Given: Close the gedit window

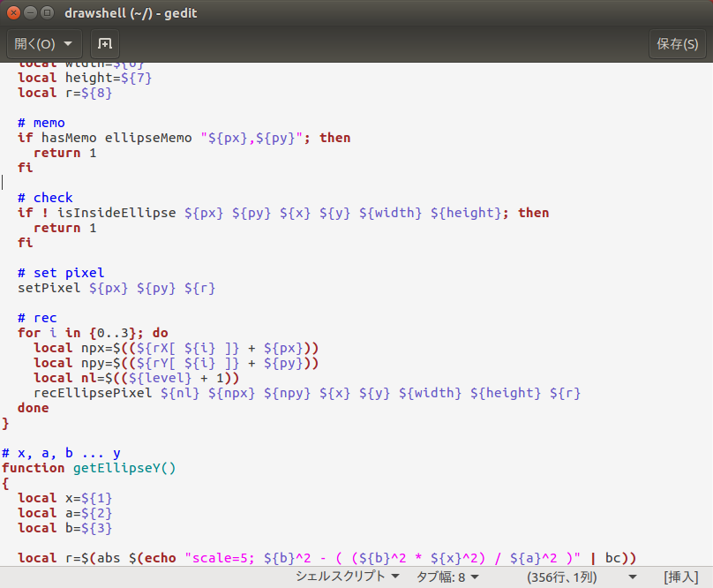Looking at the screenshot, I should click(x=13, y=13).
